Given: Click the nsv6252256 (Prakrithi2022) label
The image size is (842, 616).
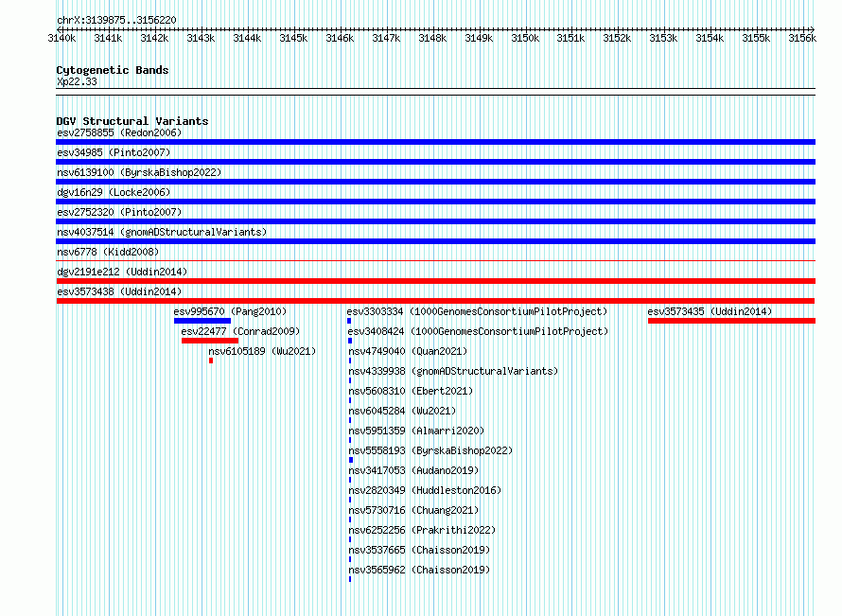Looking at the screenshot, I should tap(422, 530).
